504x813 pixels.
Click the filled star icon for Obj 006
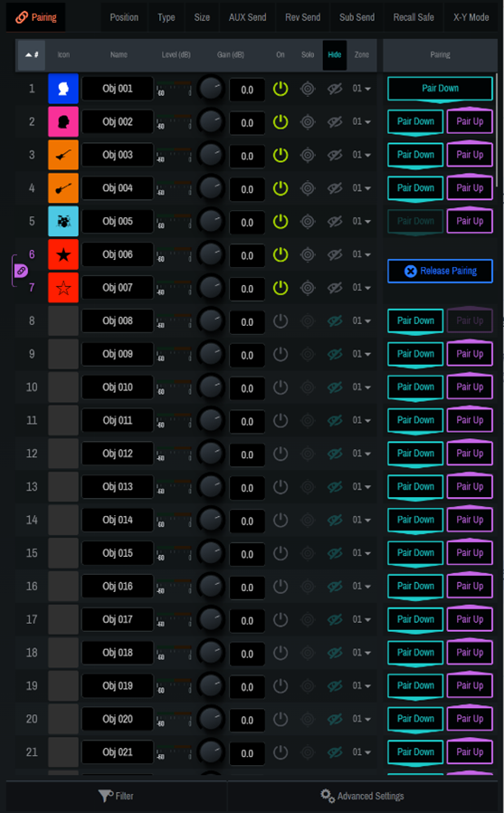[63, 254]
